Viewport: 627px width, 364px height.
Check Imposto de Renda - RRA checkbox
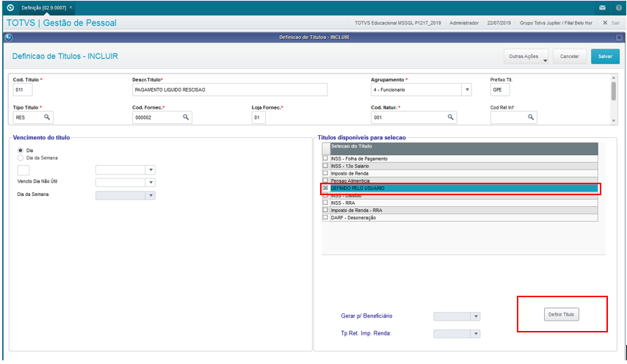[x=325, y=210]
